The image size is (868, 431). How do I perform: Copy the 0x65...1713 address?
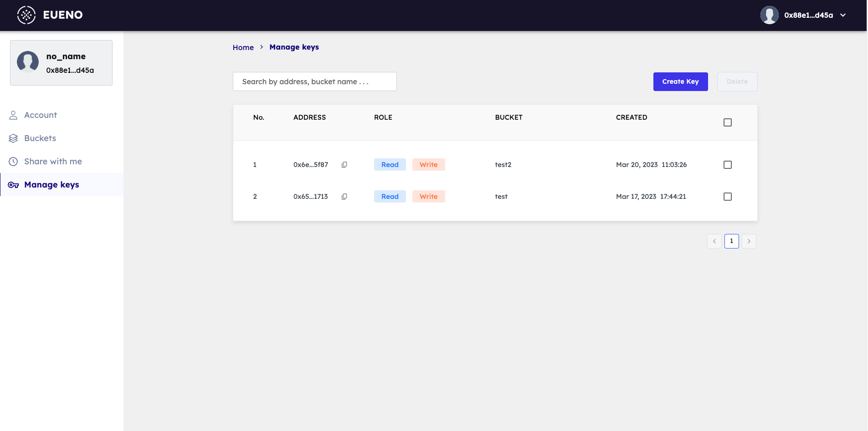[344, 197]
